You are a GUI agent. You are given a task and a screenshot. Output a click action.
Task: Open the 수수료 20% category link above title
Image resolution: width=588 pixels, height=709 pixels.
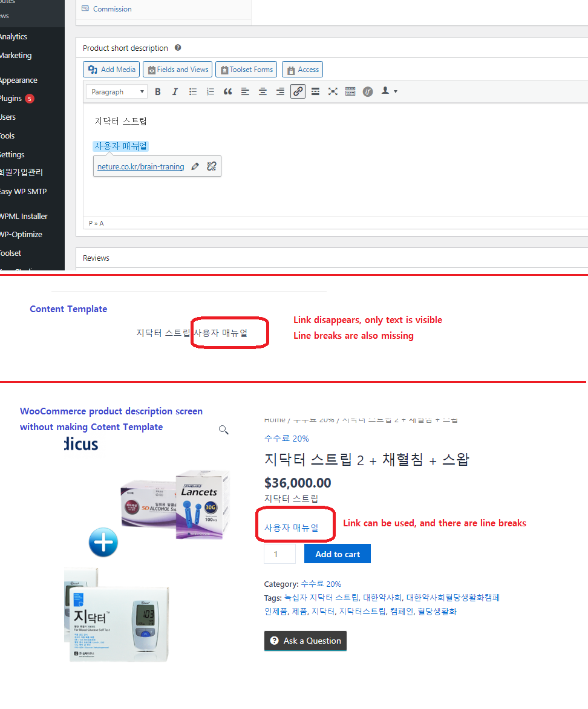pos(286,439)
